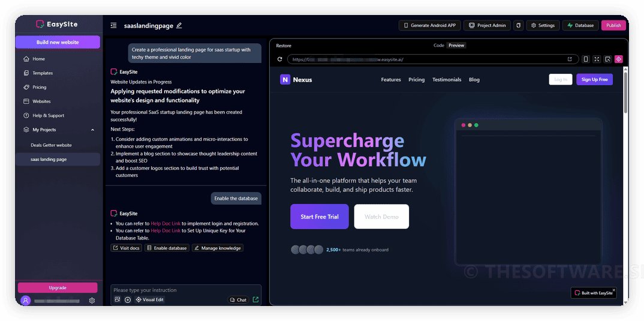Open Pricing in the Nexus navigation
The image size is (644, 321).
click(417, 80)
